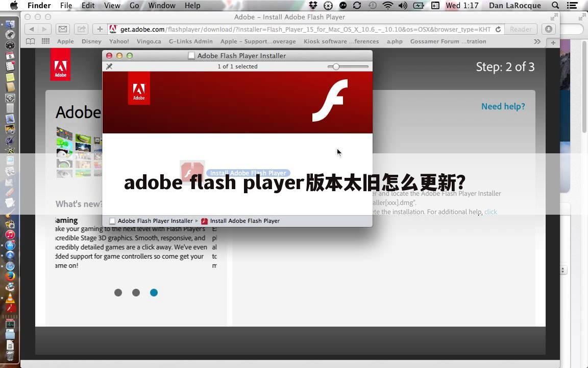This screenshot has height=368, width=588.
Task: Open the Dan LaRocque user menu
Action: pos(515,6)
